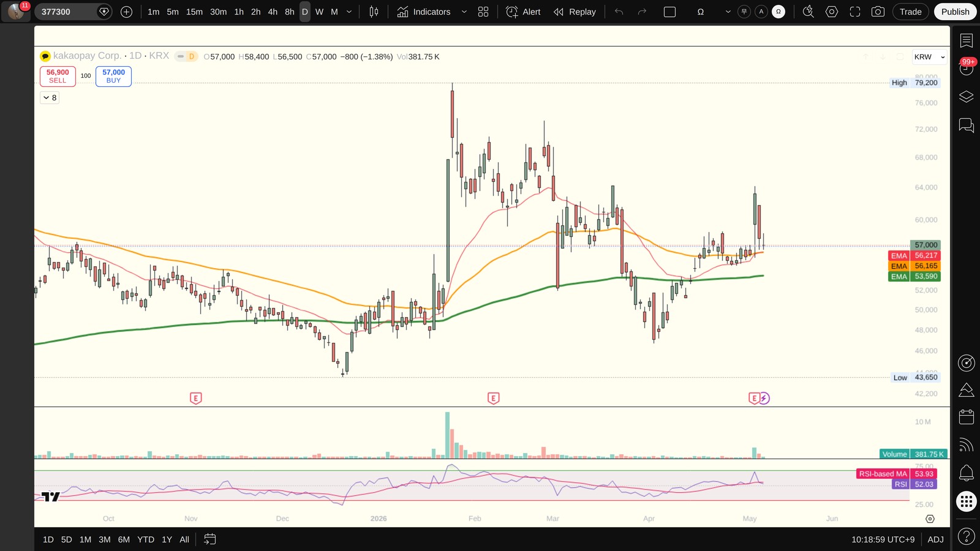Open the layout name dropdown chevron
The height and width of the screenshot is (551, 980).
click(x=728, y=12)
